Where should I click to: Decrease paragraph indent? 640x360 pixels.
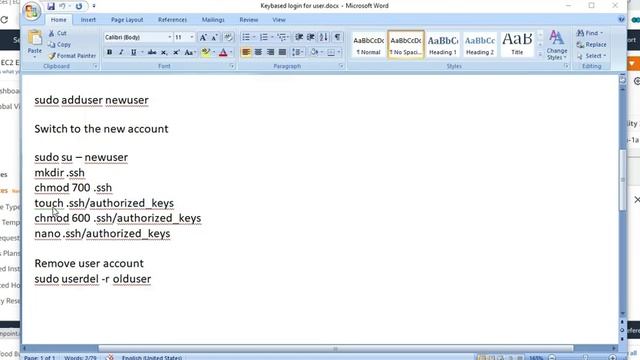point(299,37)
